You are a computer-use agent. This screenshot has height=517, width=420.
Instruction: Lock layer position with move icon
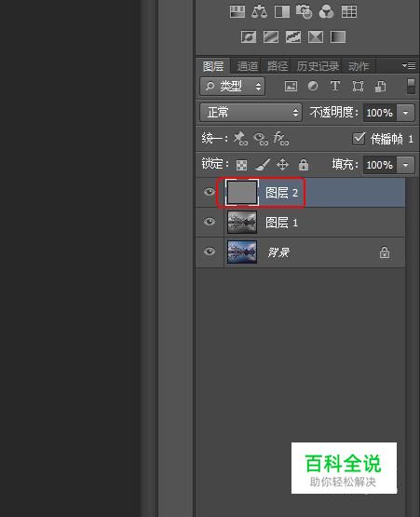tap(282, 164)
